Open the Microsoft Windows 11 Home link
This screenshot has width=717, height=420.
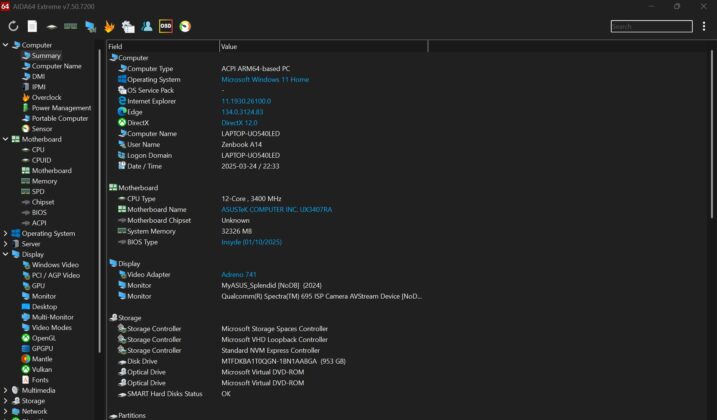tap(265, 80)
